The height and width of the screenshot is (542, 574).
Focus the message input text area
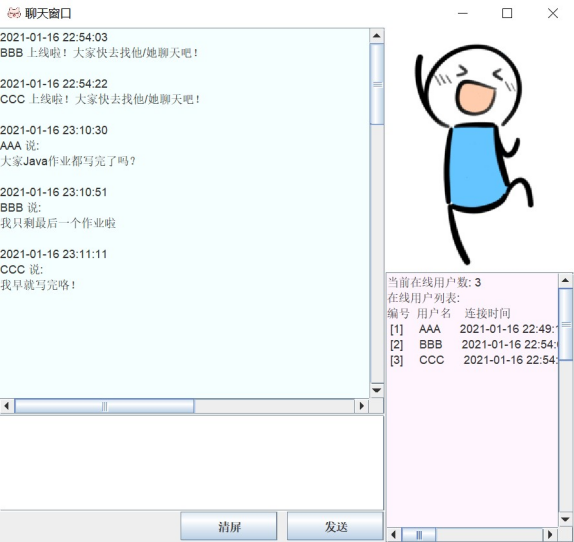point(192,463)
